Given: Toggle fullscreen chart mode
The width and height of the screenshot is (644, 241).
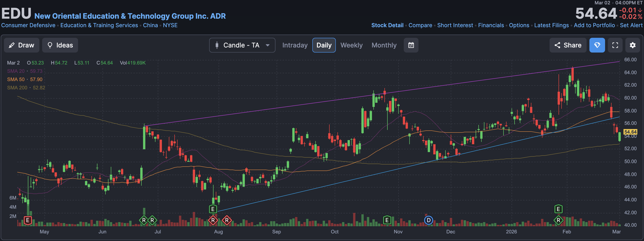Looking at the screenshot, I should pyautogui.click(x=615, y=45).
